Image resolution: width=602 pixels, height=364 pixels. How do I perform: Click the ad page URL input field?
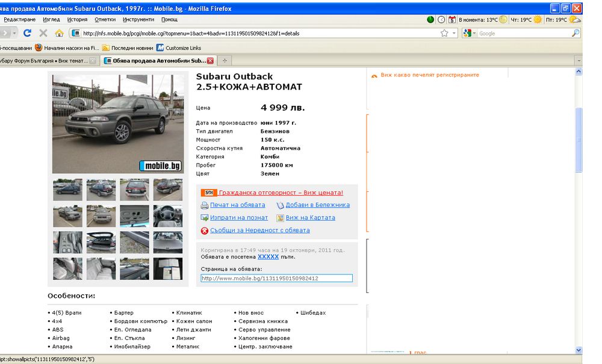pyautogui.click(x=276, y=278)
